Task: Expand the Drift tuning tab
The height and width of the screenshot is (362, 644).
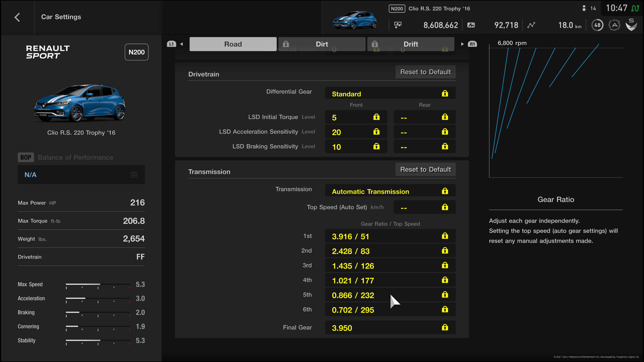Action: coord(410,44)
